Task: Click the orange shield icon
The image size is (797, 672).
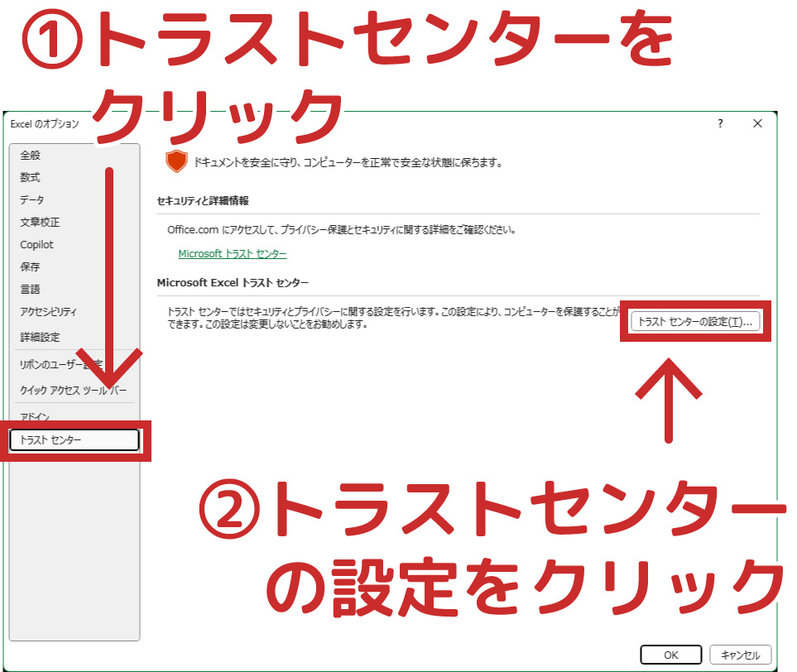Action: 176,161
